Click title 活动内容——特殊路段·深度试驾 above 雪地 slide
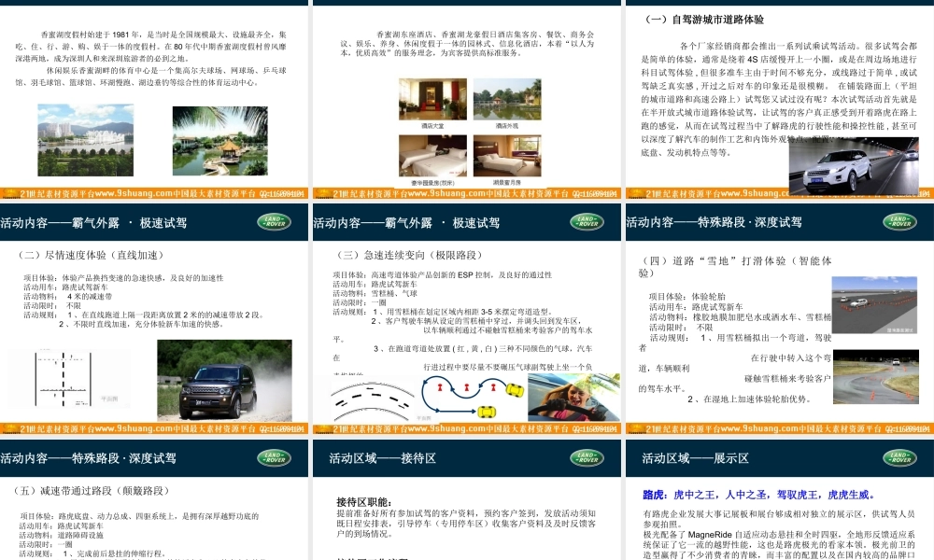Image resolution: width=934 pixels, height=560 pixels. (714, 222)
